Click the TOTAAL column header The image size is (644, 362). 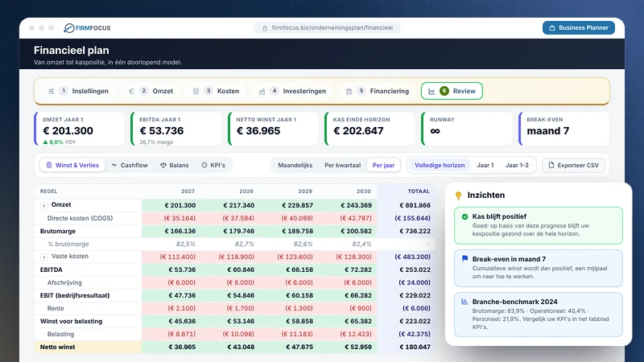419,191
